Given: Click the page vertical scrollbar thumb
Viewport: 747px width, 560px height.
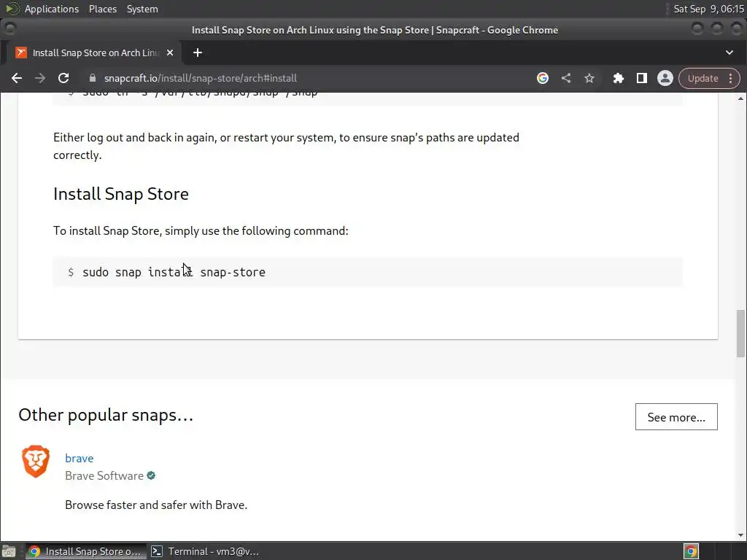Looking at the screenshot, I should (x=740, y=333).
